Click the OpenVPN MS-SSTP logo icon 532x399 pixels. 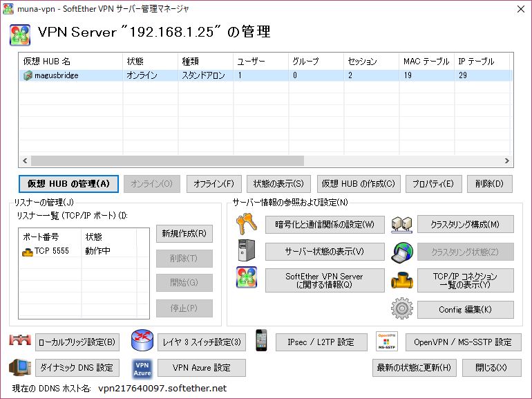[387, 342]
